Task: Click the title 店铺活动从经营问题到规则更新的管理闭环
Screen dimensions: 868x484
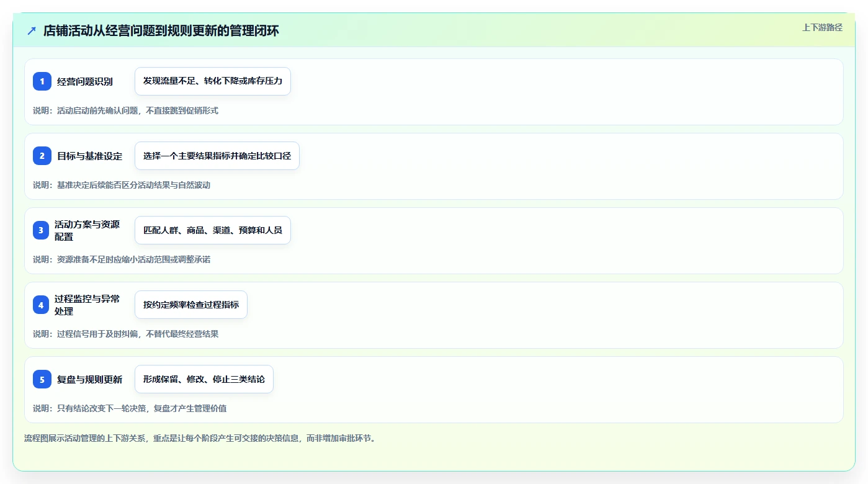Action: point(161,30)
